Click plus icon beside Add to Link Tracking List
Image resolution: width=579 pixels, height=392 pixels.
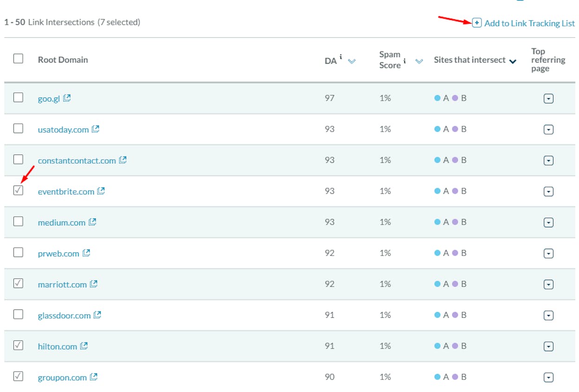(476, 23)
